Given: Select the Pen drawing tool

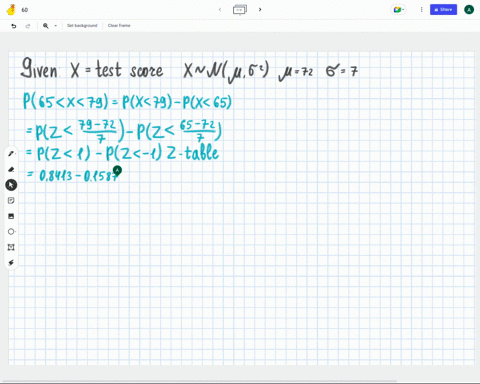Looking at the screenshot, I should pos(11,154).
